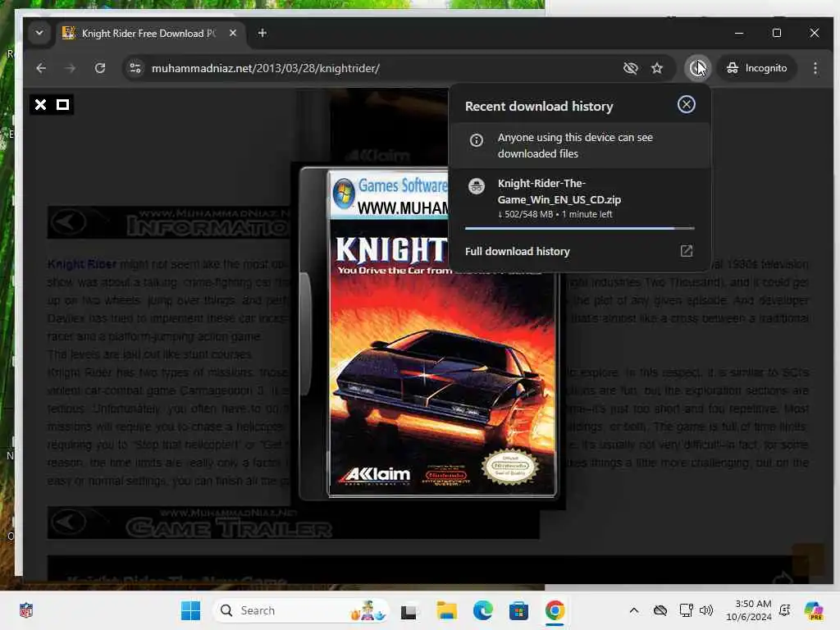
Task: Click the Incognito indicator button
Action: pos(756,68)
